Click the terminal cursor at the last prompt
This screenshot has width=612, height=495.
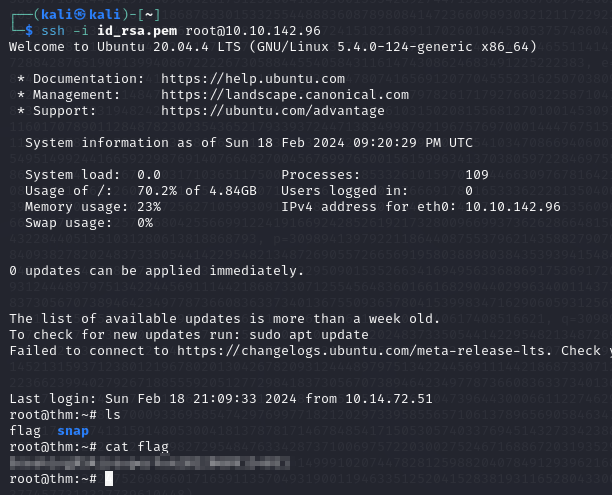coord(108,478)
